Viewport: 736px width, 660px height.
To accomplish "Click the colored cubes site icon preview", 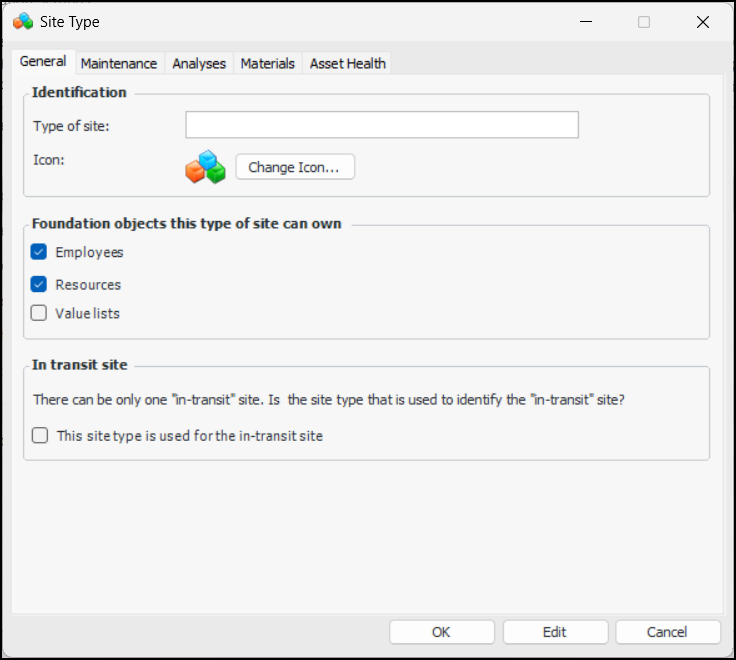I will (205, 167).
